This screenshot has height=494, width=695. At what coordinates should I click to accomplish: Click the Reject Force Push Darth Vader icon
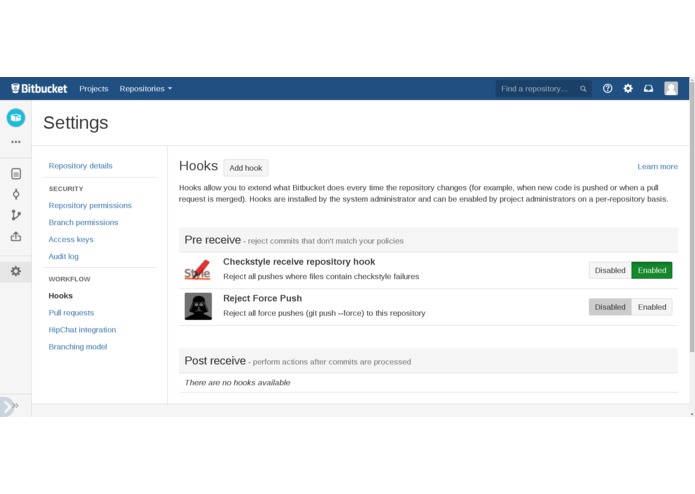198,306
